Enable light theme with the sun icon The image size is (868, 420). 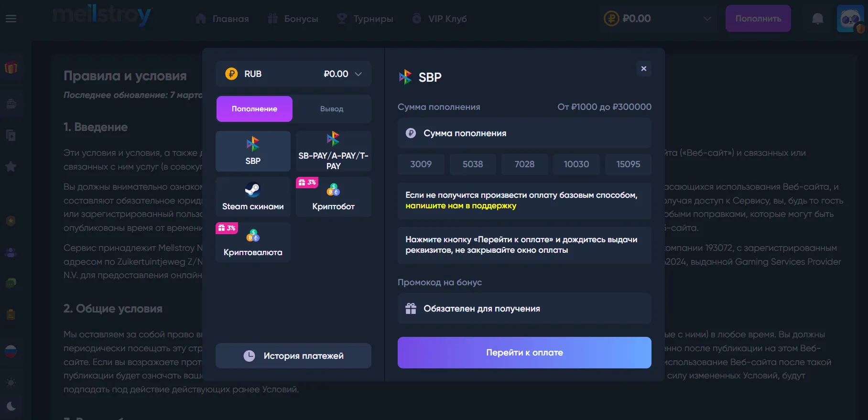point(11,382)
